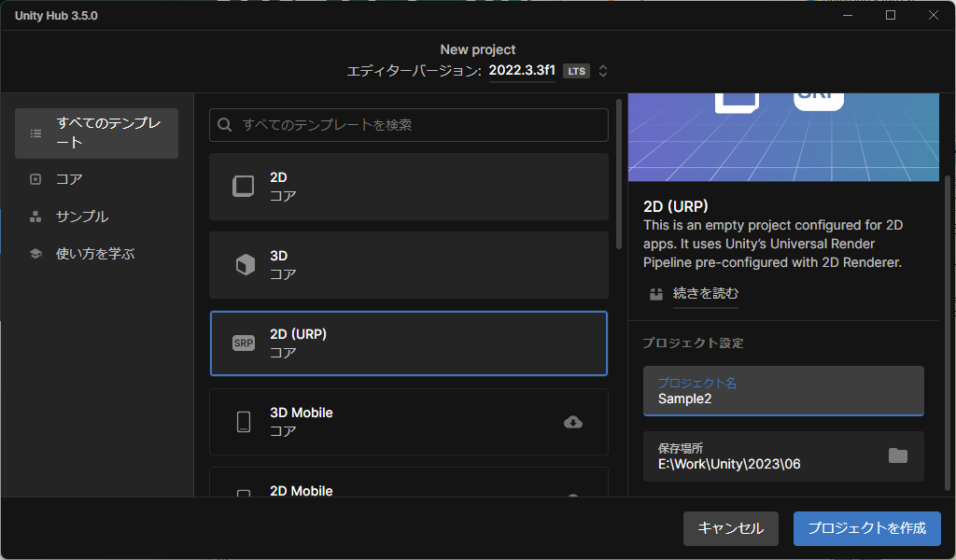Click the SRP badge icon
The width and height of the screenshot is (956, 560).
coord(244,343)
